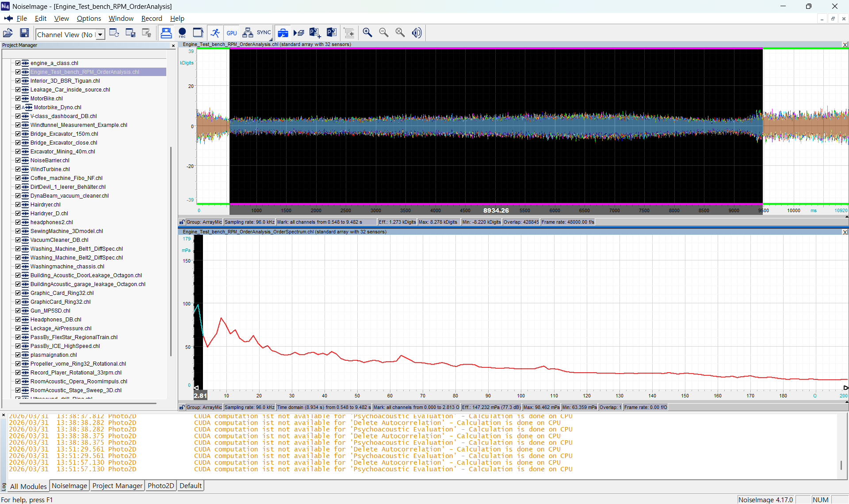Click the Sampling rate field in time signal status bar
Viewport: 849px width, 504px height.
point(249,222)
